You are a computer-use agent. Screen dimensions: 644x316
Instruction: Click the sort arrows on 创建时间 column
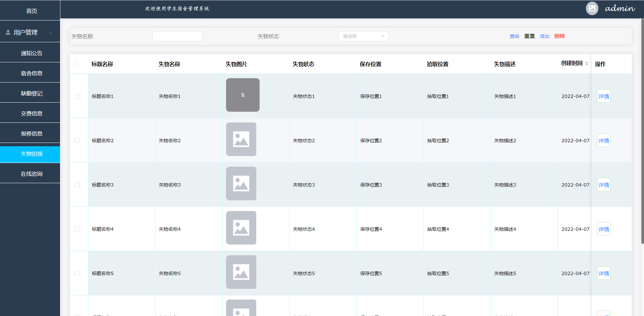(x=587, y=63)
